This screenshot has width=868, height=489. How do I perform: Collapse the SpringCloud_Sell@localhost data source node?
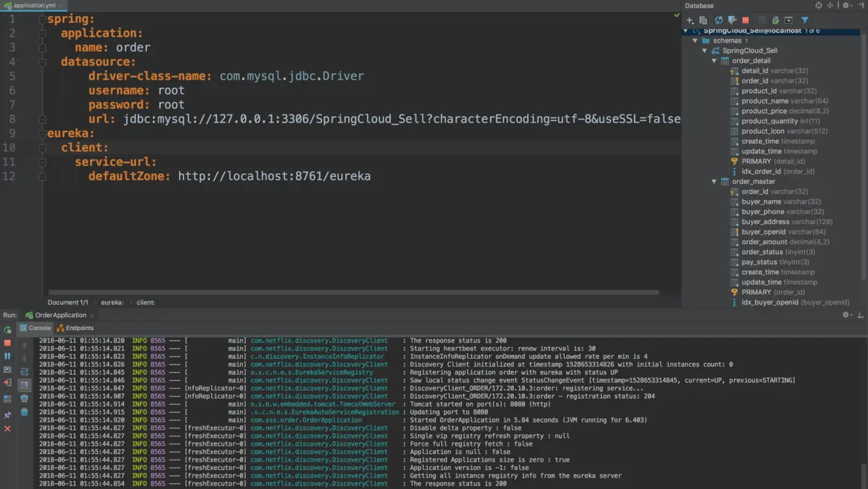[686, 31]
